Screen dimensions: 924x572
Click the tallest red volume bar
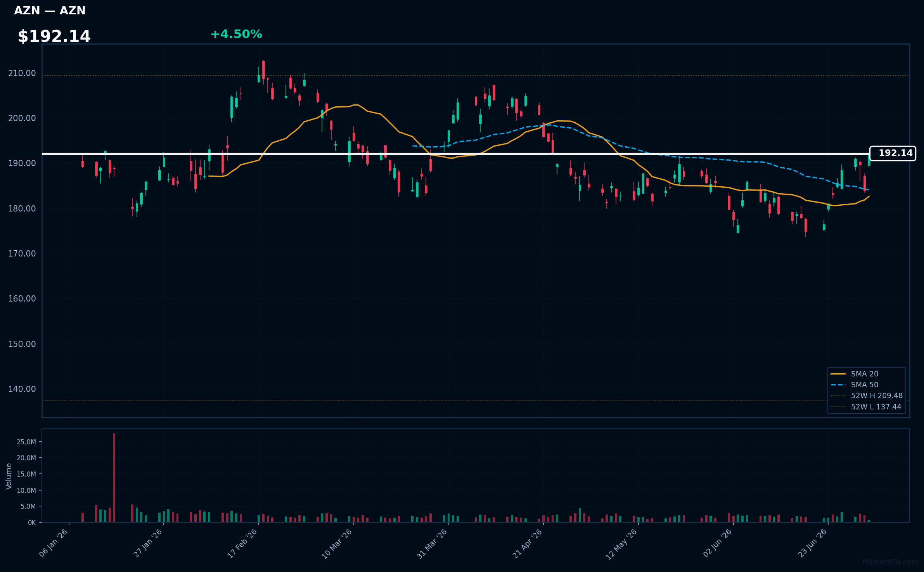point(114,478)
